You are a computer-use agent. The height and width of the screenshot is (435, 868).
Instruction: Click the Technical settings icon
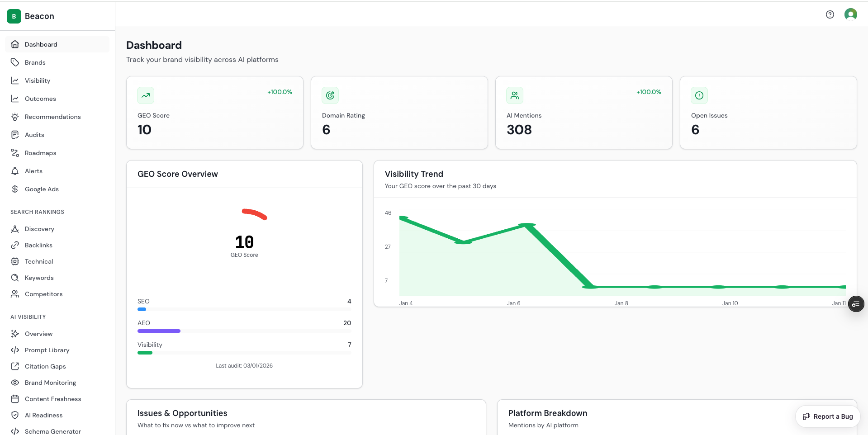[15, 261]
